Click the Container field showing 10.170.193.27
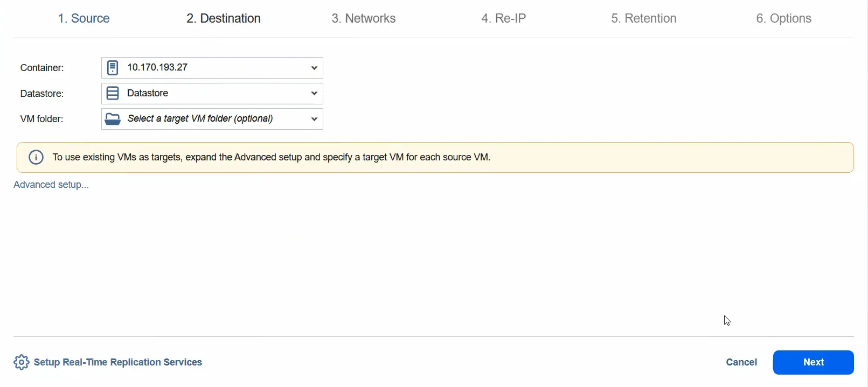The height and width of the screenshot is (387, 868). [210, 67]
